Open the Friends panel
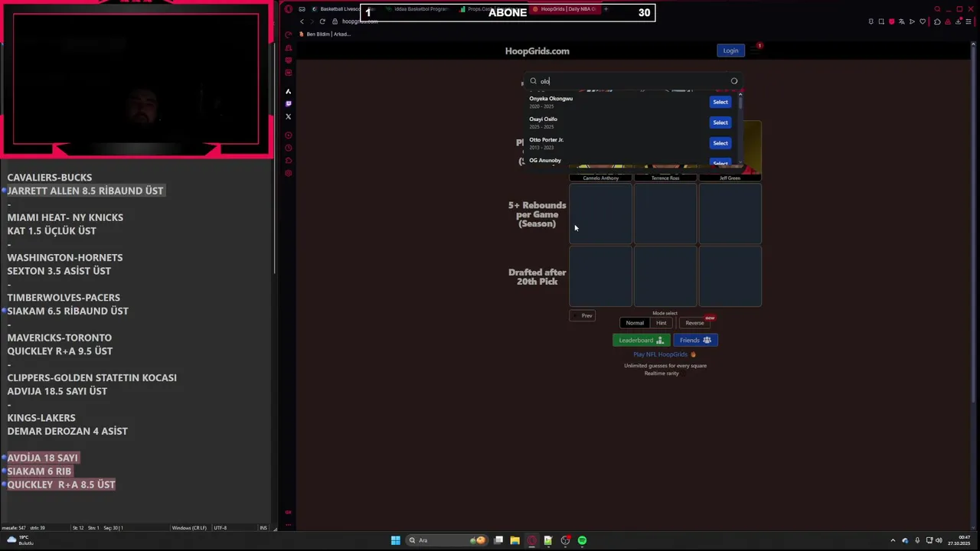This screenshot has height=551, width=980. 695,340
